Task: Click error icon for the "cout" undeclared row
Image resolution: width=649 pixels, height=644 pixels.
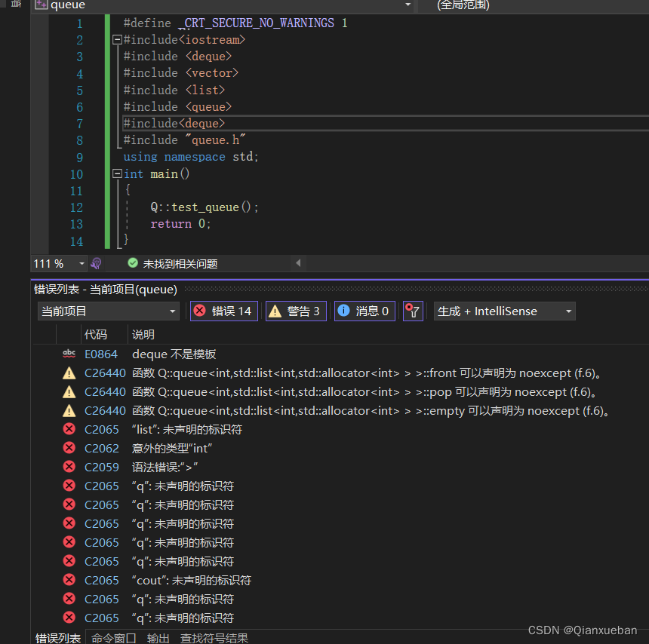Action: coord(69,580)
